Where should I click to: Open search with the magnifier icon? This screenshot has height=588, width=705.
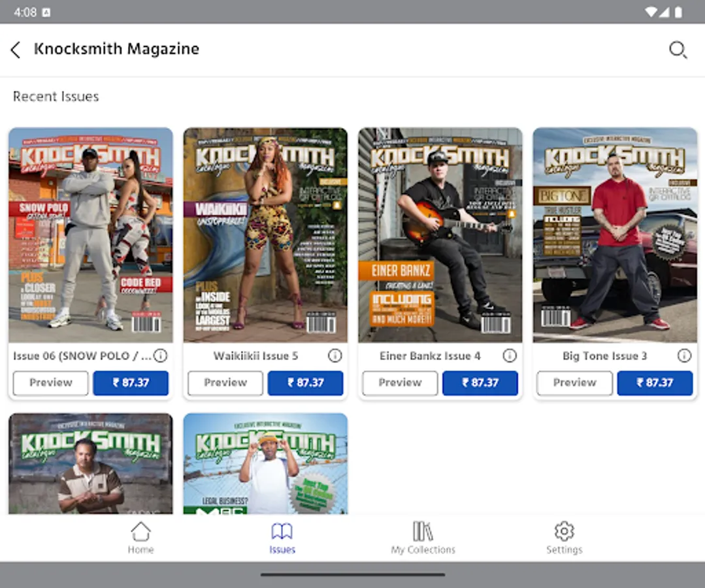tap(678, 50)
